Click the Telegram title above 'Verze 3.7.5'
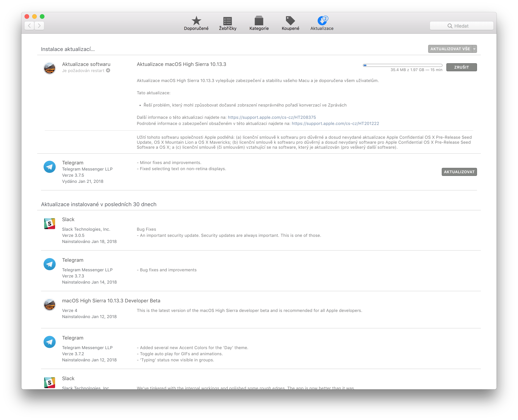This screenshot has height=420, width=518. click(73, 163)
